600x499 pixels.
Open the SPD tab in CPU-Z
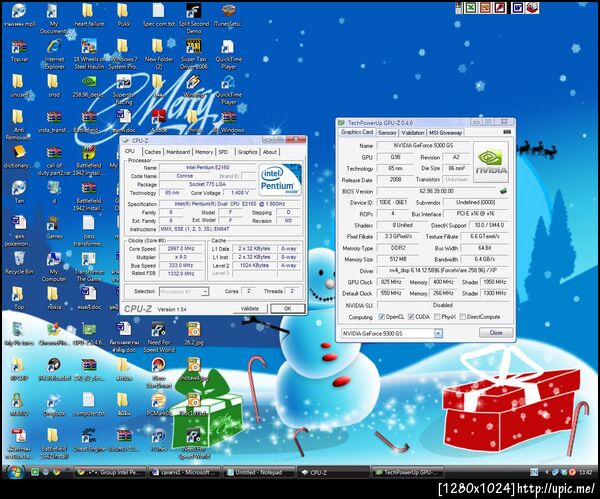tap(223, 152)
